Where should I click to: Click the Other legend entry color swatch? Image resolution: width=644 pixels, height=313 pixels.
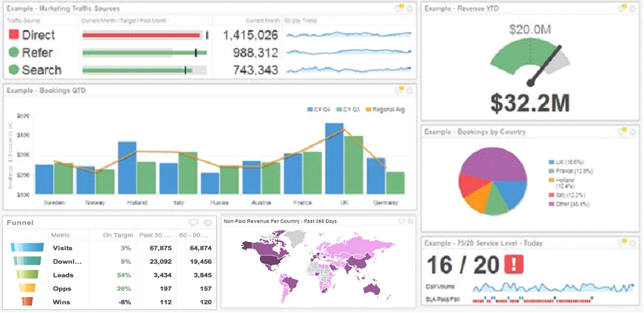tap(550, 205)
